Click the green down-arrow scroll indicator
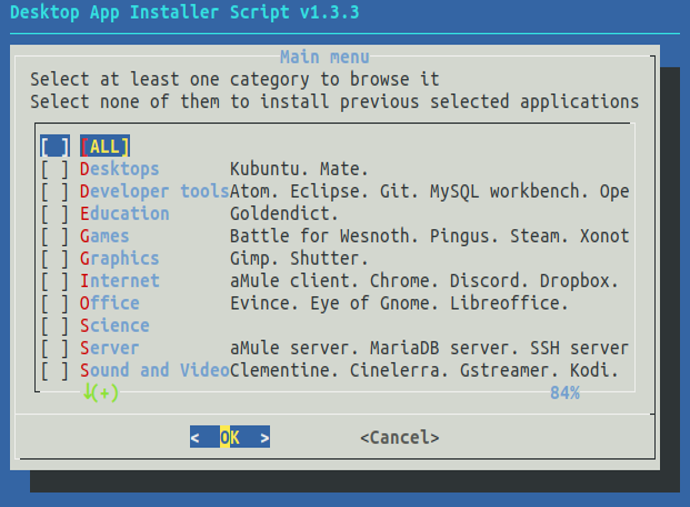 pyautogui.click(x=101, y=392)
